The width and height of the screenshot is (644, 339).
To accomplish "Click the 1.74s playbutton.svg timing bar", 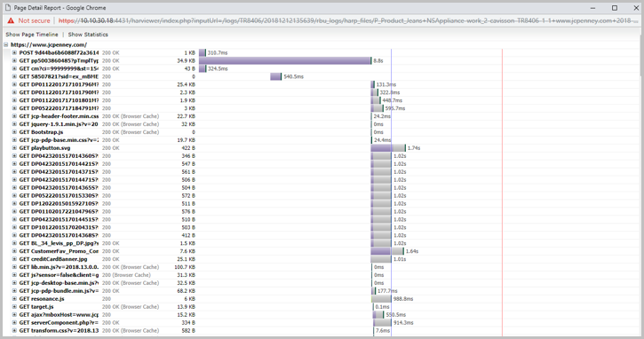I will coord(387,147).
